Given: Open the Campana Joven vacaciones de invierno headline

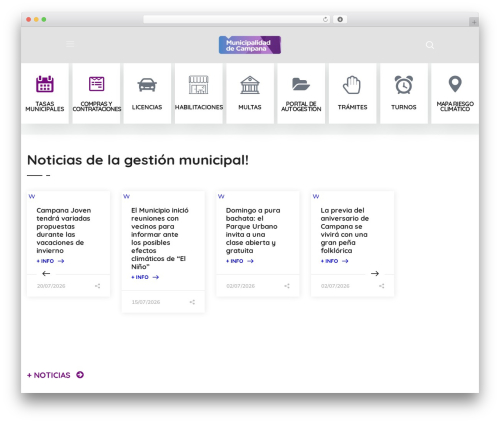Looking at the screenshot, I should [x=64, y=230].
